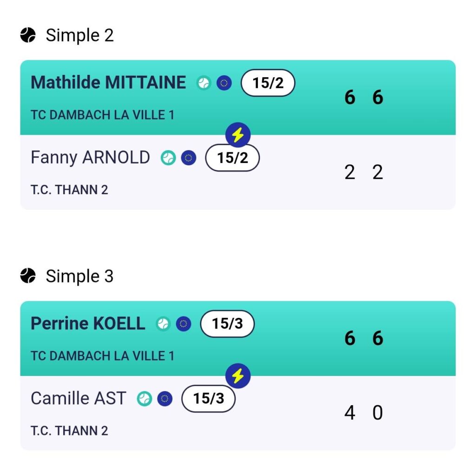
Task: Tap Camille AST's 15/3 ranking badge
Action: click(208, 398)
